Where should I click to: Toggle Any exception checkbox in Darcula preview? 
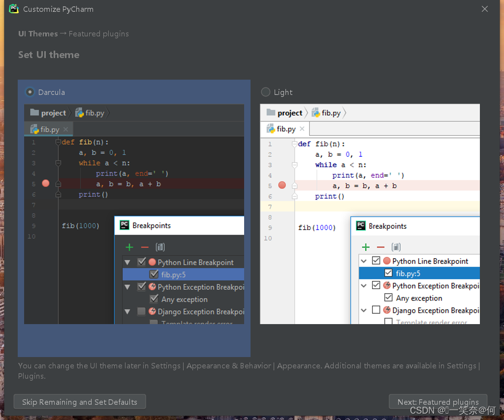(154, 299)
